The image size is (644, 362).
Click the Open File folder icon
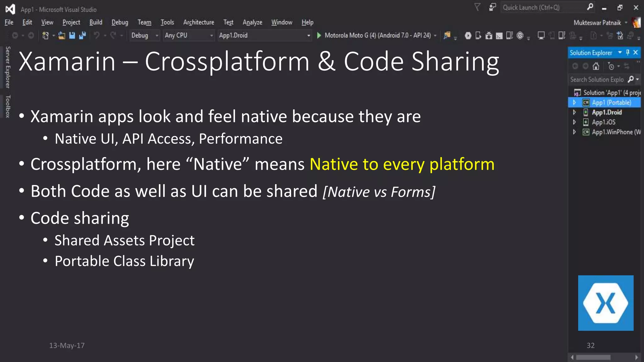[x=62, y=36]
